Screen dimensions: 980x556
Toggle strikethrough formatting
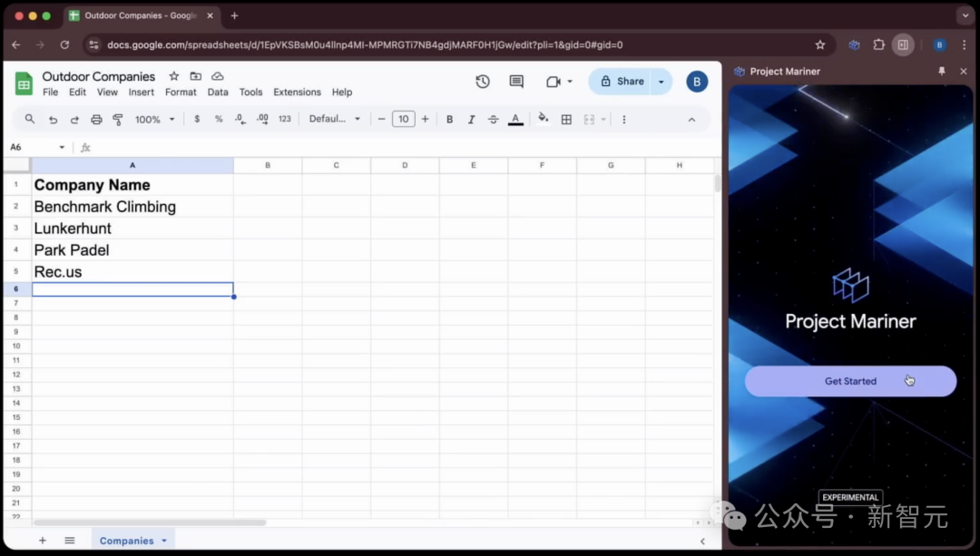(x=494, y=120)
